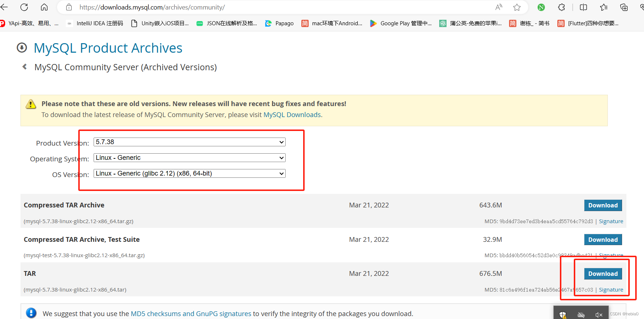The image size is (644, 319).
Task: Toggle split screen view icon
Action: [584, 7]
